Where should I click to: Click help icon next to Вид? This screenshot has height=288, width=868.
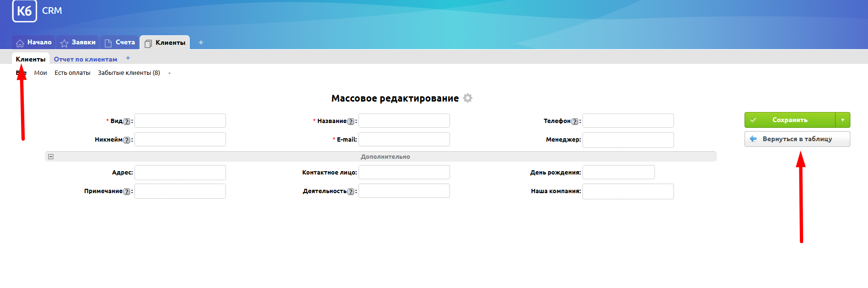(x=126, y=121)
